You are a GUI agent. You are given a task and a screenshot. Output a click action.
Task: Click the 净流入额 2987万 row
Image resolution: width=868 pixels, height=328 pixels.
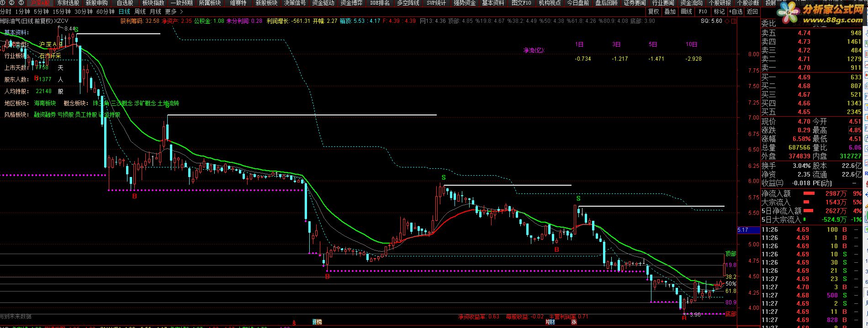[811, 193]
